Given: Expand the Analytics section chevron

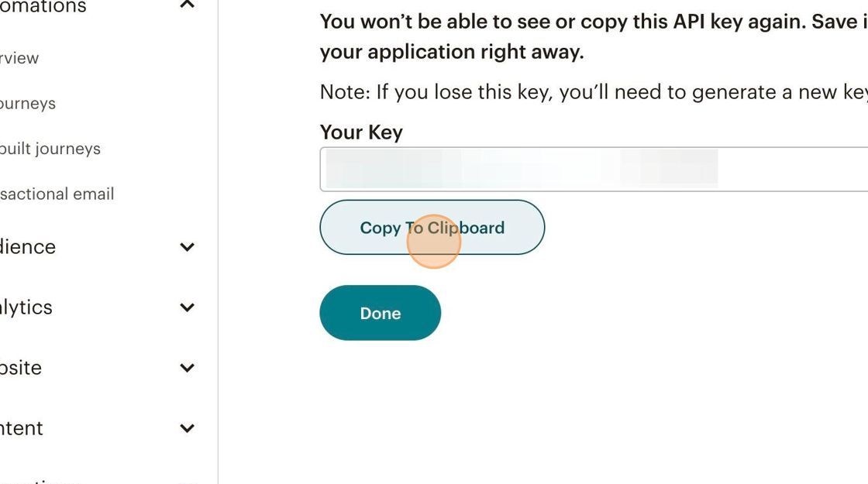Looking at the screenshot, I should pos(187,307).
